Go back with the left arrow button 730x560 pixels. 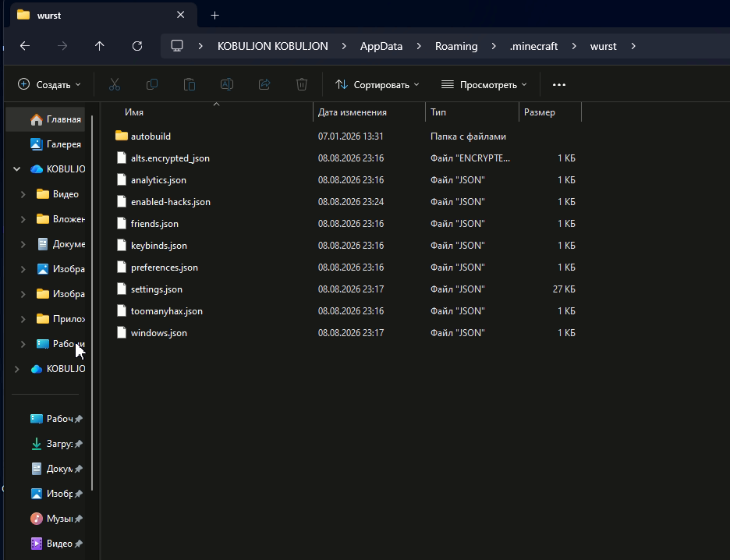click(x=25, y=46)
